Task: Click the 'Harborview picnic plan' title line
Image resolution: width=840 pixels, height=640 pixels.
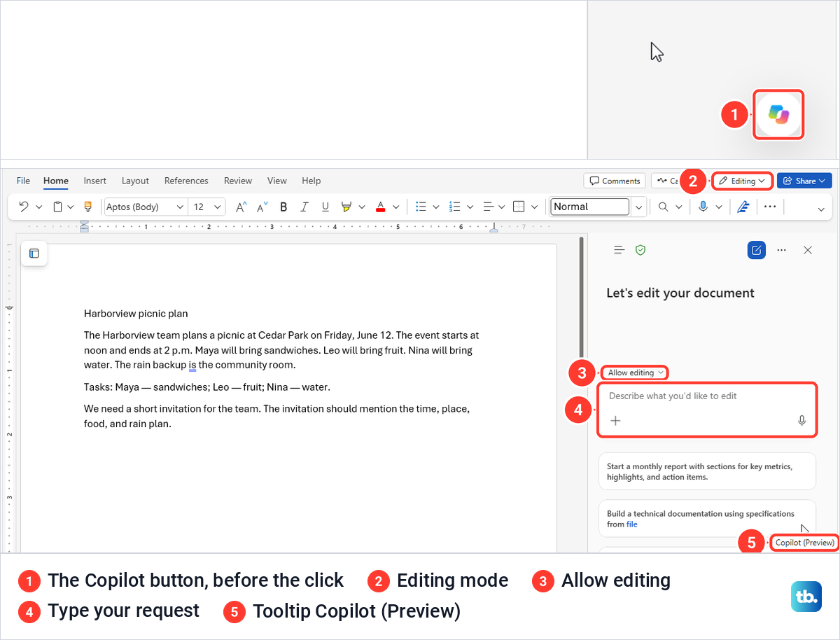Action: pyautogui.click(x=136, y=314)
